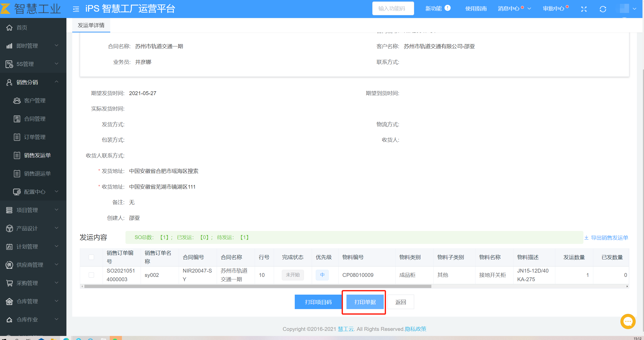Click the fullscreen toggle icon in header

coord(584,9)
